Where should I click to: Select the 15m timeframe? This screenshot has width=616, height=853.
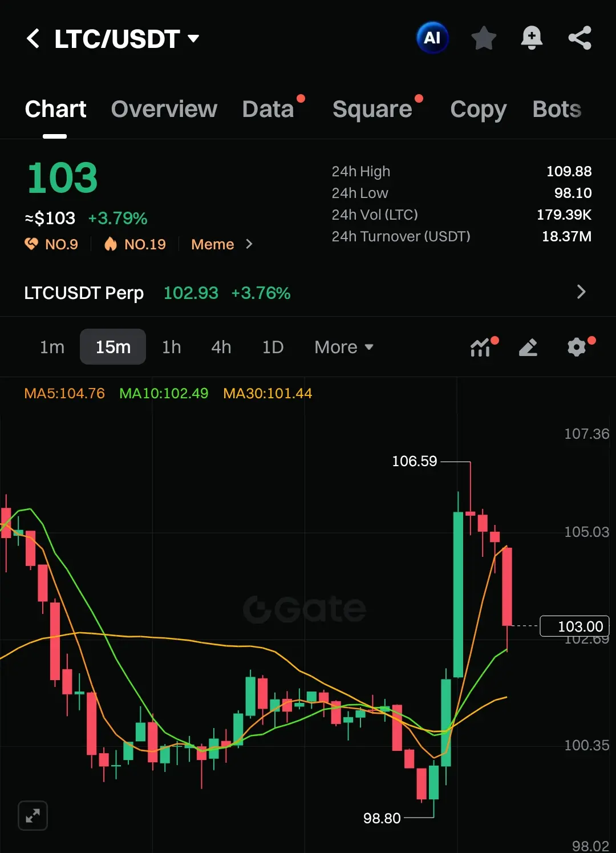point(113,347)
